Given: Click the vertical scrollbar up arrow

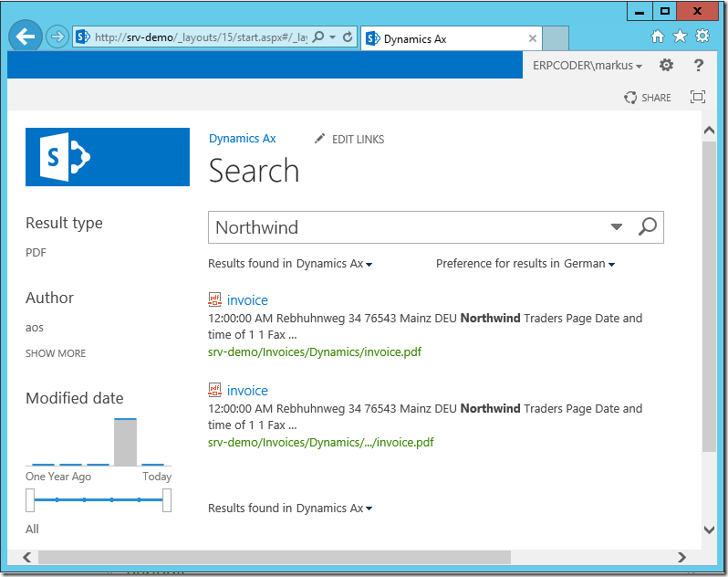Looking at the screenshot, I should click(x=709, y=131).
